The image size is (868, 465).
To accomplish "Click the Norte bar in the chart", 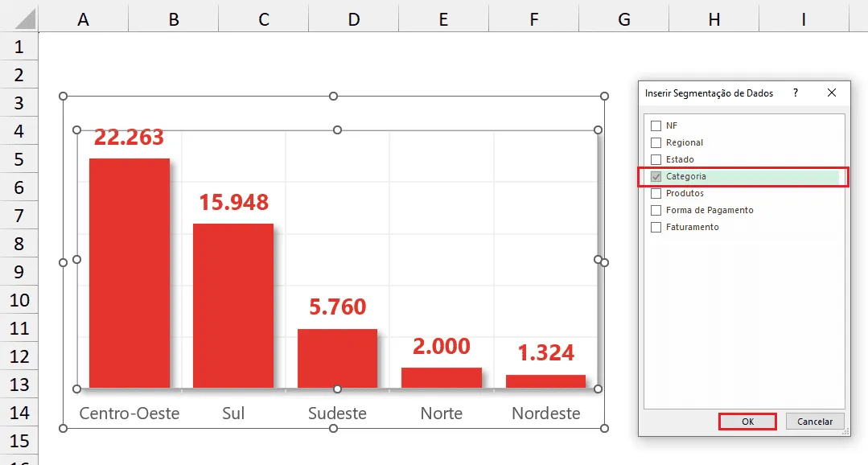I will [441, 378].
